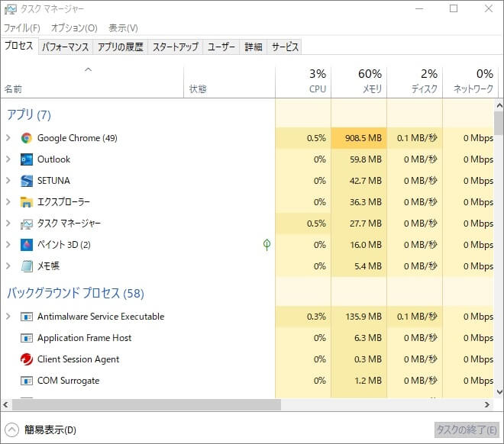The height and width of the screenshot is (444, 504).
Task: Click the メモ帳 notepad icon
Action: pyautogui.click(x=27, y=266)
